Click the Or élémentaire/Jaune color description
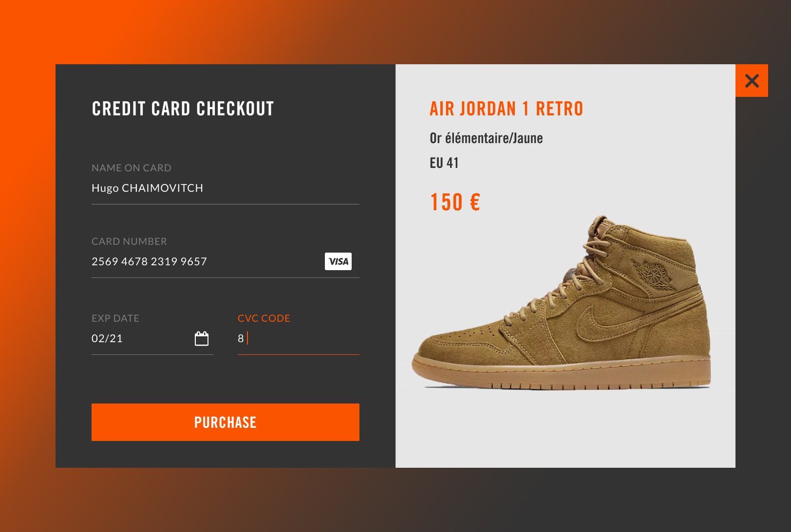Screen dimensions: 791x532 486,138
